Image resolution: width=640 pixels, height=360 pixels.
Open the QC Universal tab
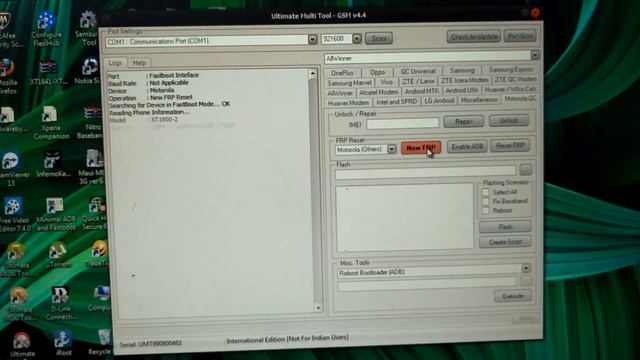click(x=418, y=71)
